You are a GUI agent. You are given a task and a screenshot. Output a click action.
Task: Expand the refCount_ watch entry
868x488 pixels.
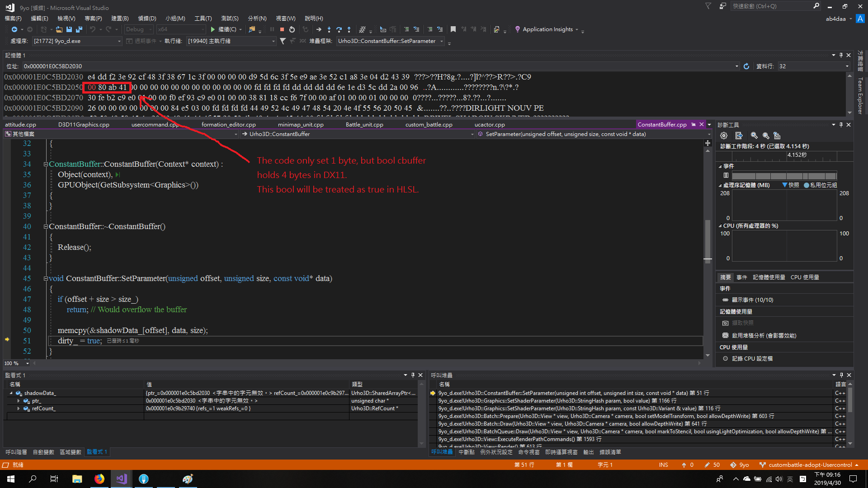(x=19, y=408)
